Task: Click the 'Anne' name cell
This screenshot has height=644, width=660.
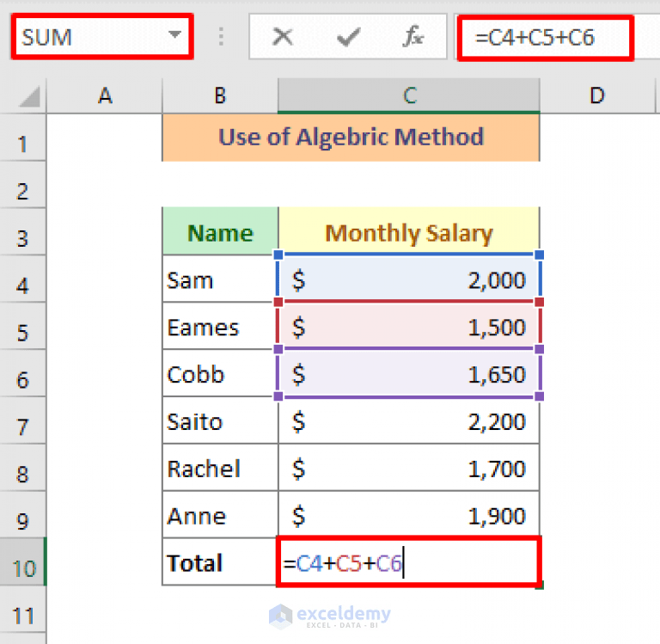Action: click(x=220, y=515)
